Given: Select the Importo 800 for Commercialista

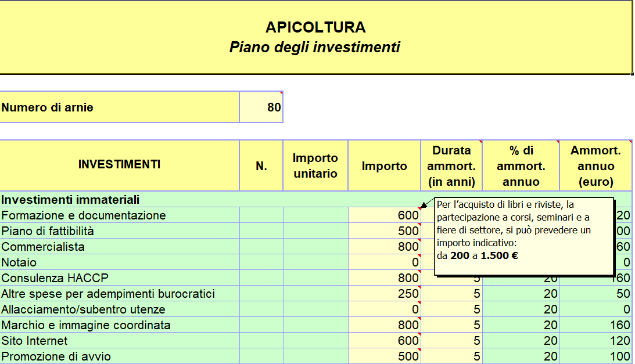Looking at the screenshot, I should coord(385,247).
